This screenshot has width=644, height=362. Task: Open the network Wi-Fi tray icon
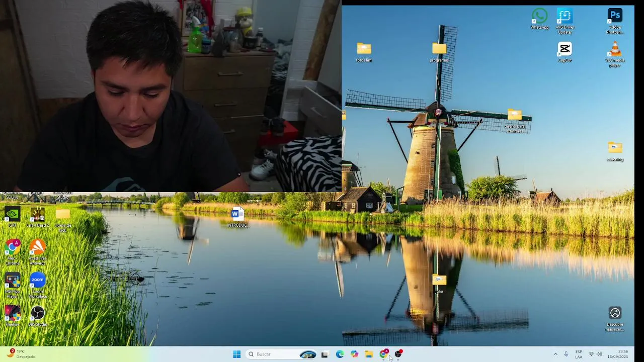[591, 354]
